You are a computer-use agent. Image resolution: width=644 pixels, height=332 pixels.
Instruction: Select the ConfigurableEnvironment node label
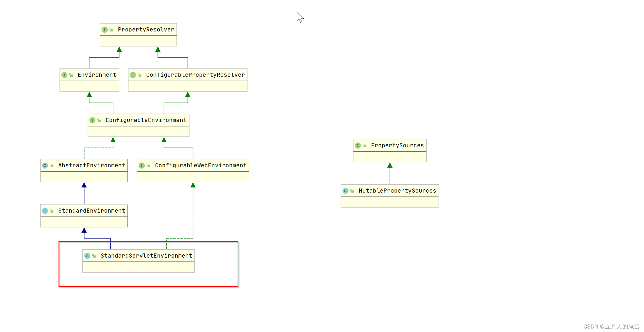tap(146, 120)
